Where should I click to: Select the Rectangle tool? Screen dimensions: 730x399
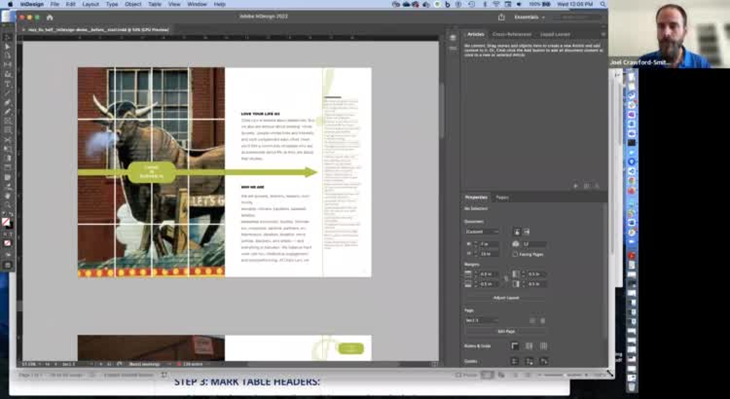click(7, 130)
